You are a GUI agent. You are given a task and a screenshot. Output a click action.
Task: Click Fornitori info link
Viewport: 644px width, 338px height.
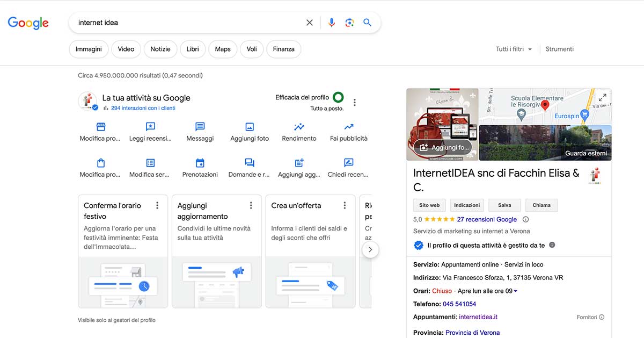pos(590,317)
